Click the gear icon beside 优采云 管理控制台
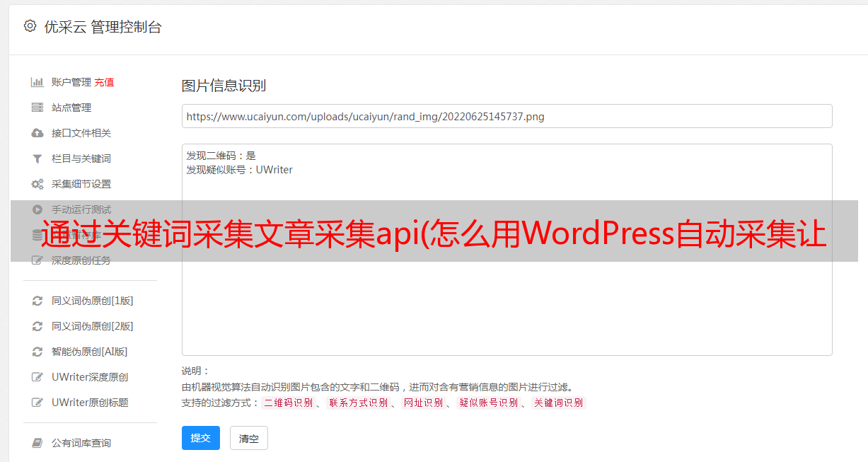The width and height of the screenshot is (868, 462). pos(30,26)
